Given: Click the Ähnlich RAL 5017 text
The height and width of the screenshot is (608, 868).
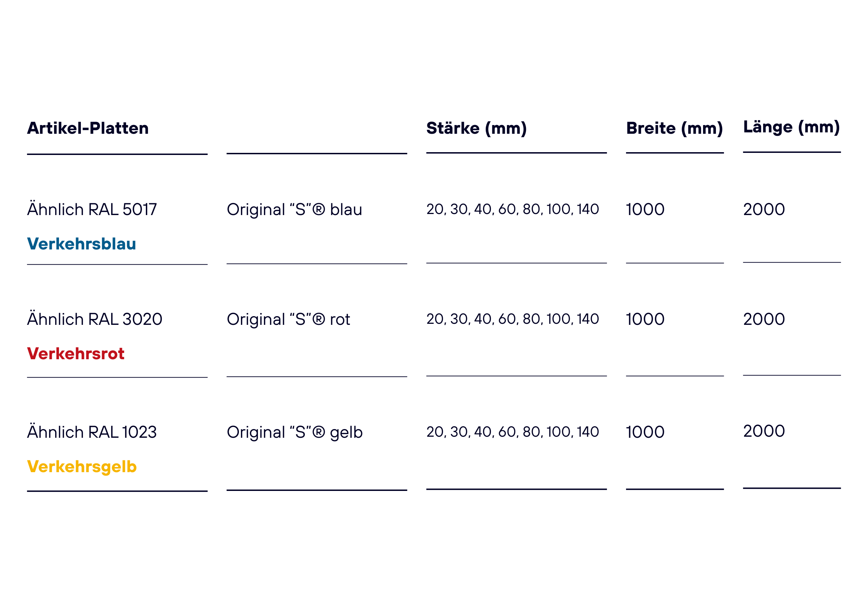Looking at the screenshot, I should click(x=92, y=208).
